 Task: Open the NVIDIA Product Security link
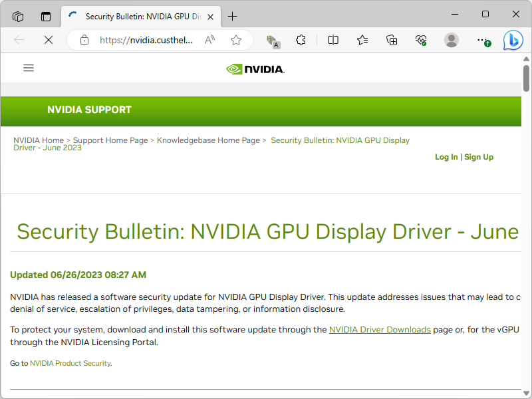(x=70, y=363)
